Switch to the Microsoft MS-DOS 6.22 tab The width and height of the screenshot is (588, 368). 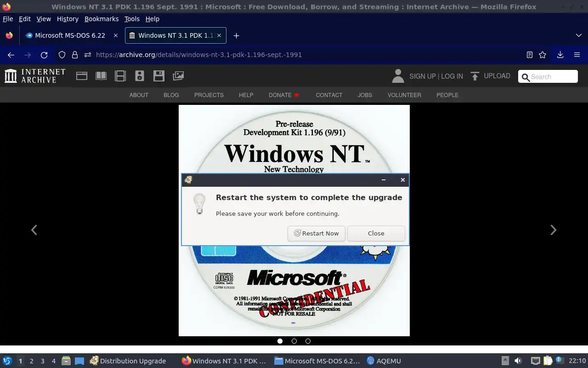(x=71, y=35)
